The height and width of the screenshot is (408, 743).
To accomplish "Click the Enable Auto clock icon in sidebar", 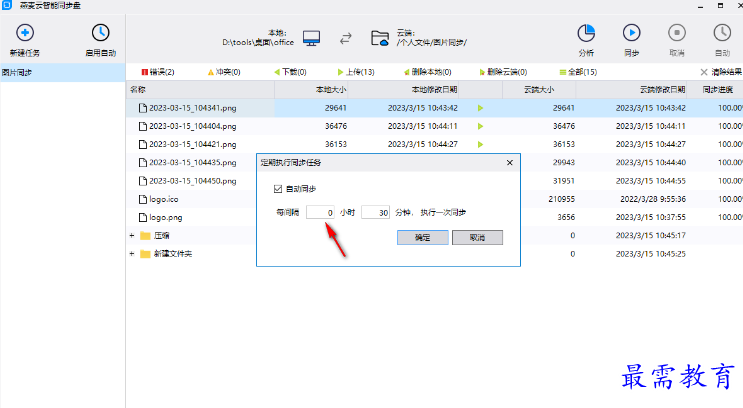I will 100,33.
